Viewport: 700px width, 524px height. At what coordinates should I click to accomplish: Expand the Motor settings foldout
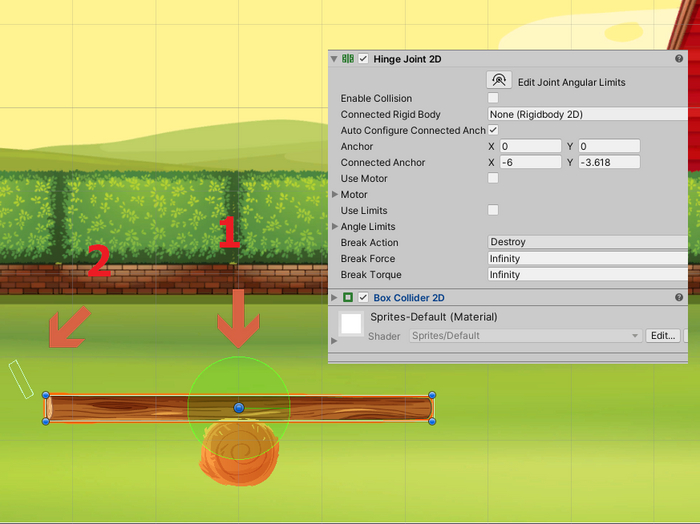(x=335, y=194)
